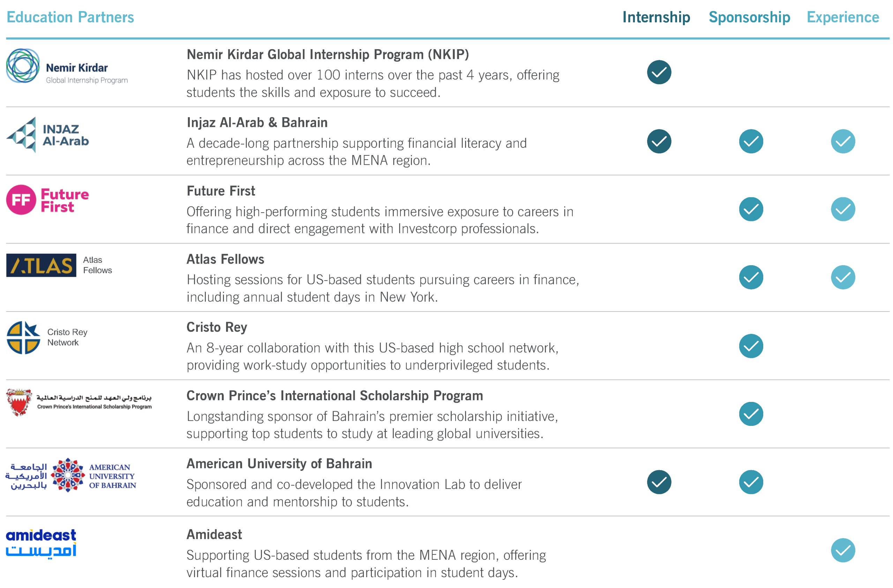Open the Atlas Fellows title text
The width and height of the screenshot is (893, 588).
[x=225, y=259]
